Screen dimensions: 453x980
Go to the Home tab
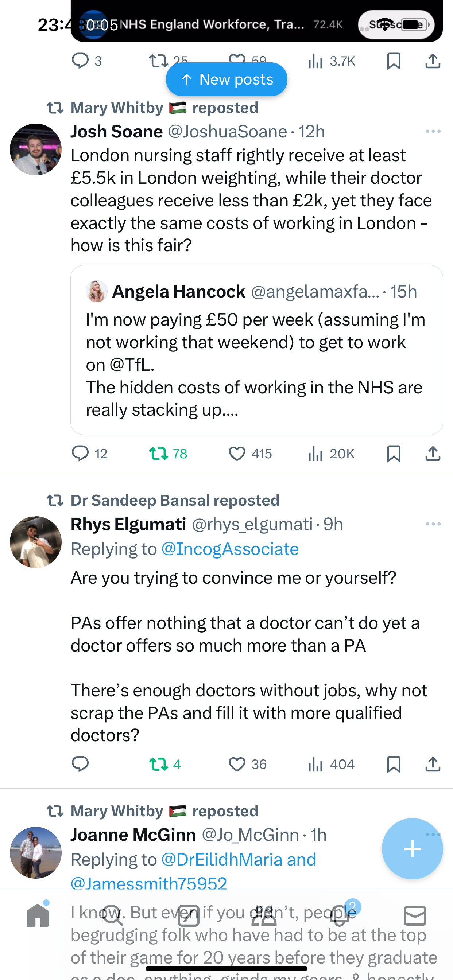coord(38,915)
